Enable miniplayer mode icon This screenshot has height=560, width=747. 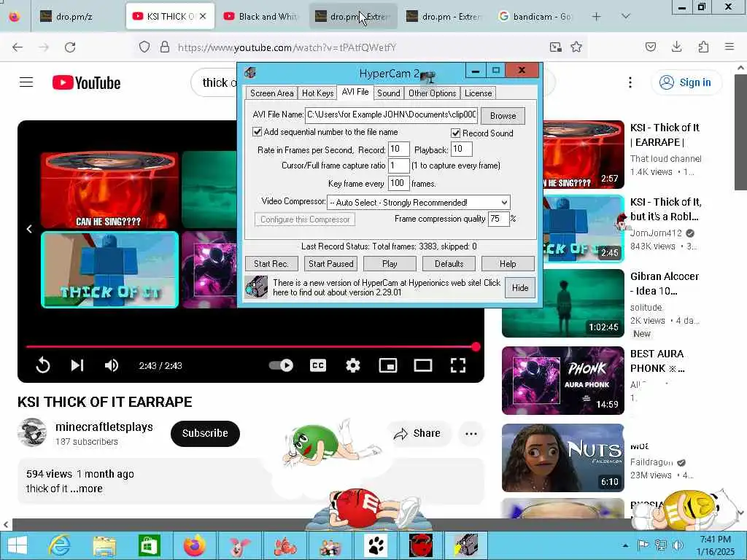click(388, 365)
